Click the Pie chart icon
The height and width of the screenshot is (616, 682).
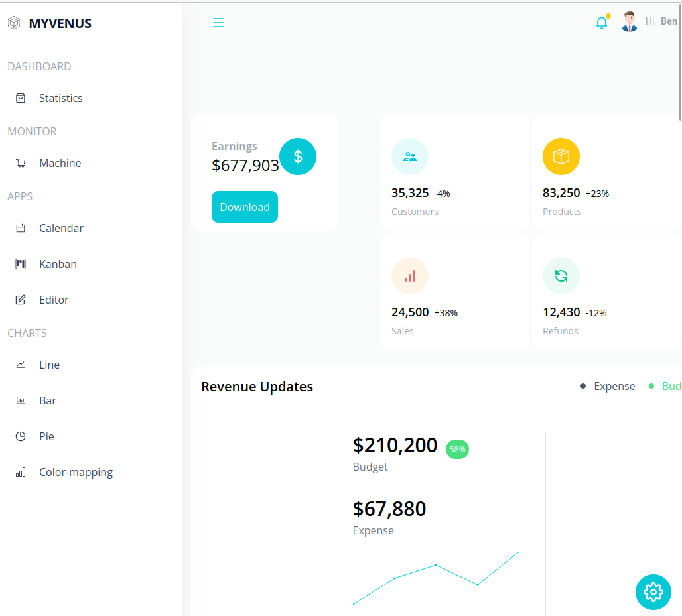[21, 436]
